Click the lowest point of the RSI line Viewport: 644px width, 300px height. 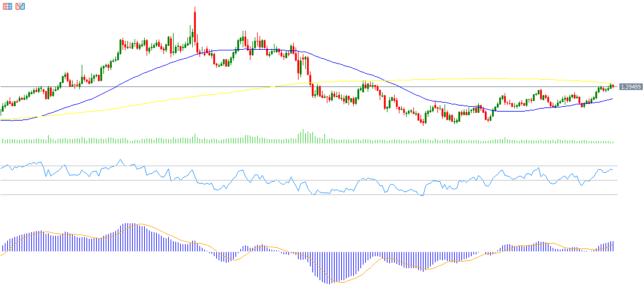423,196
